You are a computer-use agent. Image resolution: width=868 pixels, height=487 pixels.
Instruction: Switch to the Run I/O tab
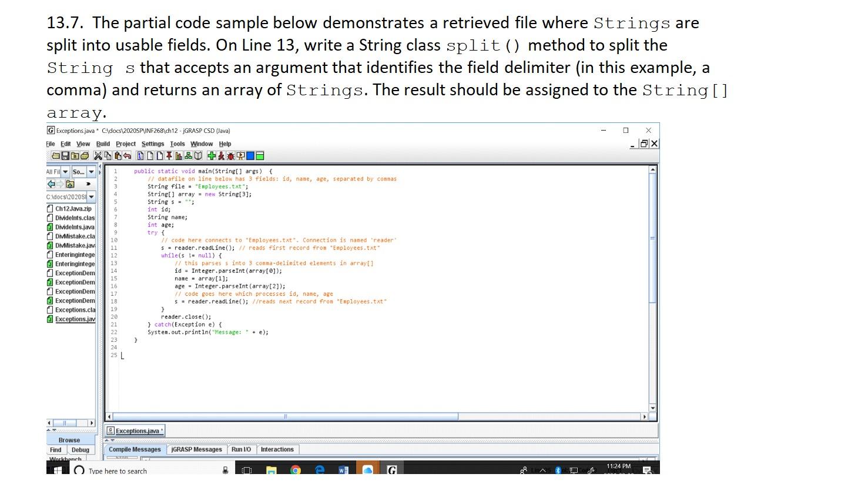[241, 449]
